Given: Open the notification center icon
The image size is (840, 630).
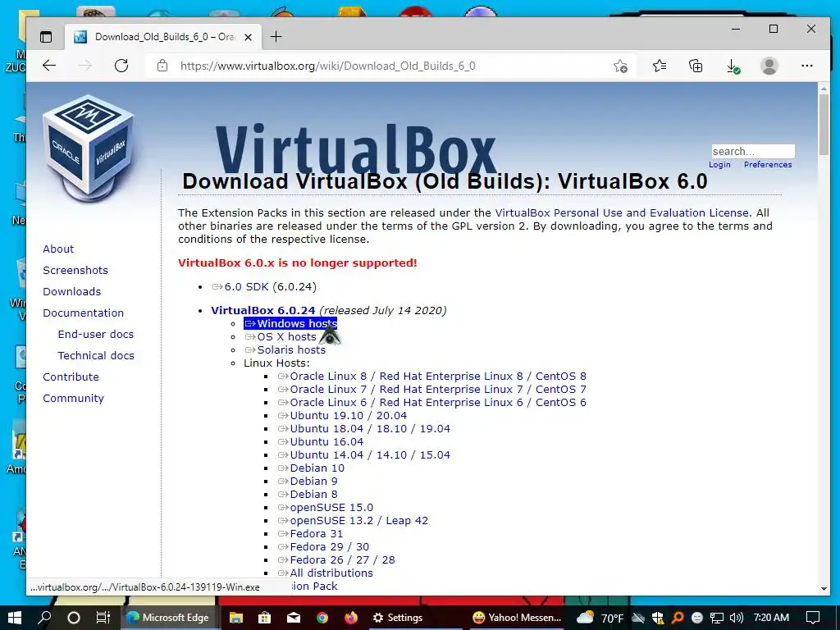Looking at the screenshot, I should 813,618.
